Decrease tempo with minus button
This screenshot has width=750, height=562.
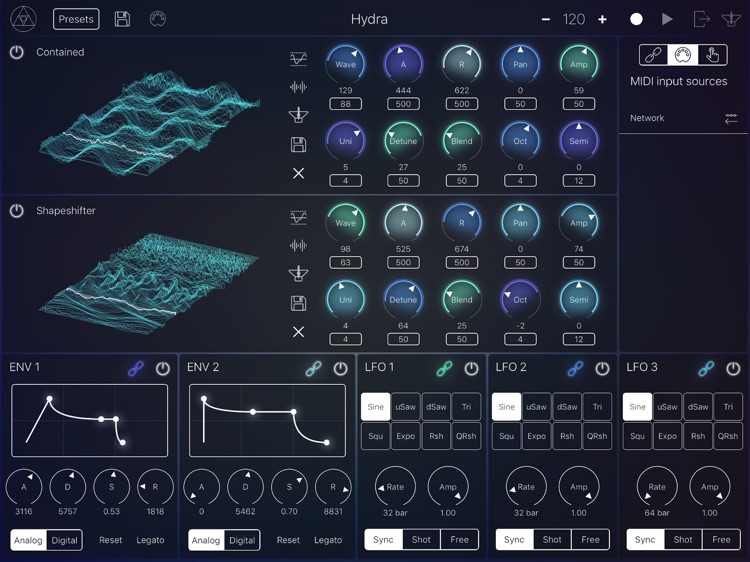pos(546,19)
